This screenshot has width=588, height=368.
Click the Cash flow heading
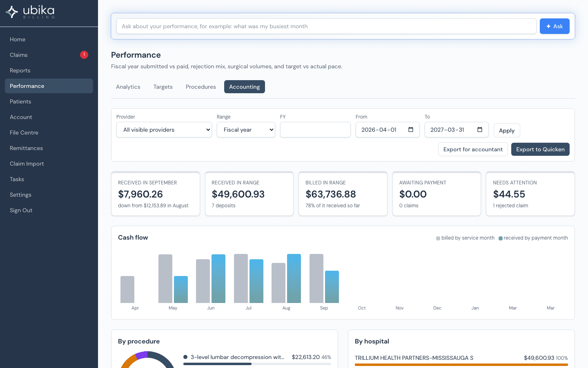tap(133, 238)
